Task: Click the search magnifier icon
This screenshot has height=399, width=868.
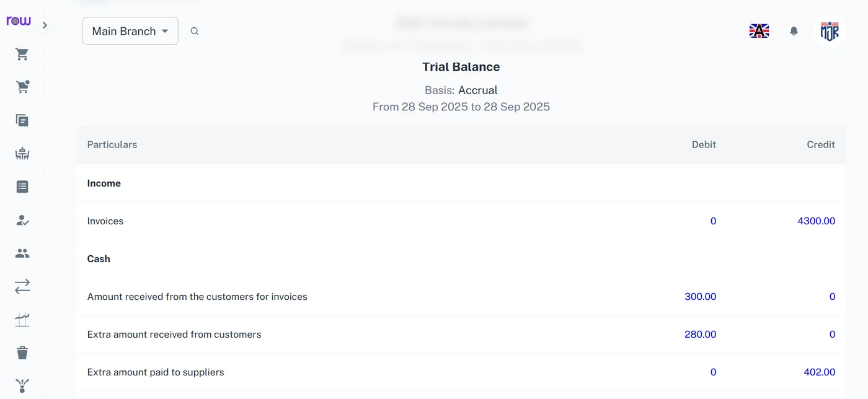Action: (x=195, y=31)
